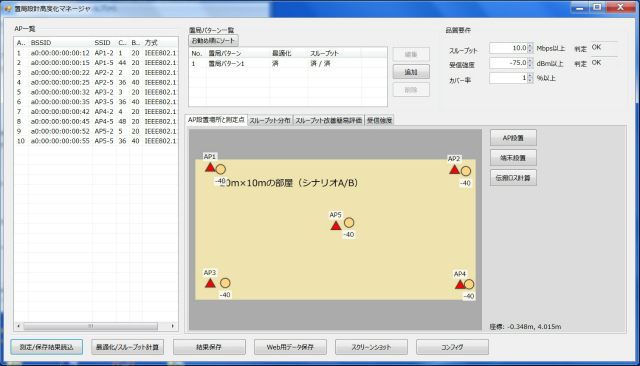Click the measurement circle beside AP5
The image size is (640, 366).
[x=349, y=222]
